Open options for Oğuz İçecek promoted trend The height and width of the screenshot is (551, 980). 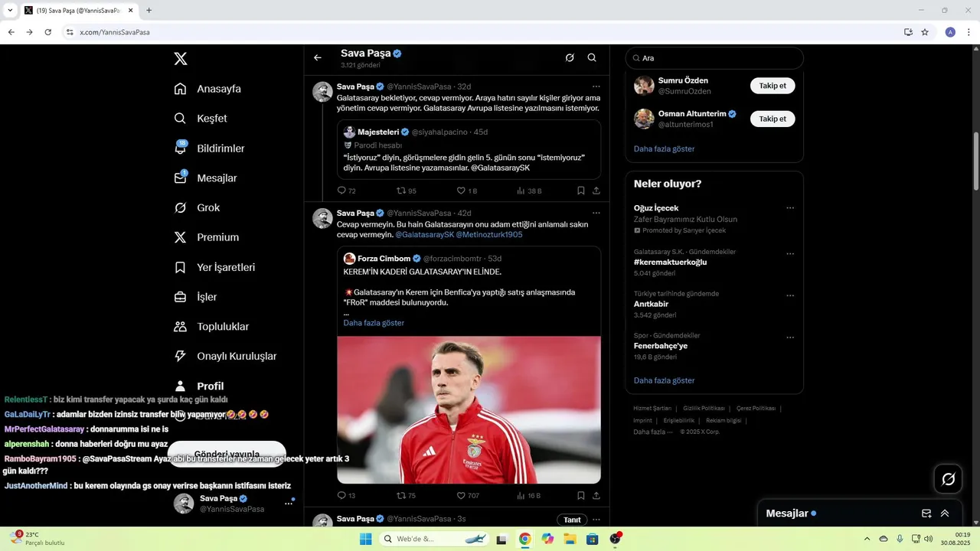tap(790, 208)
